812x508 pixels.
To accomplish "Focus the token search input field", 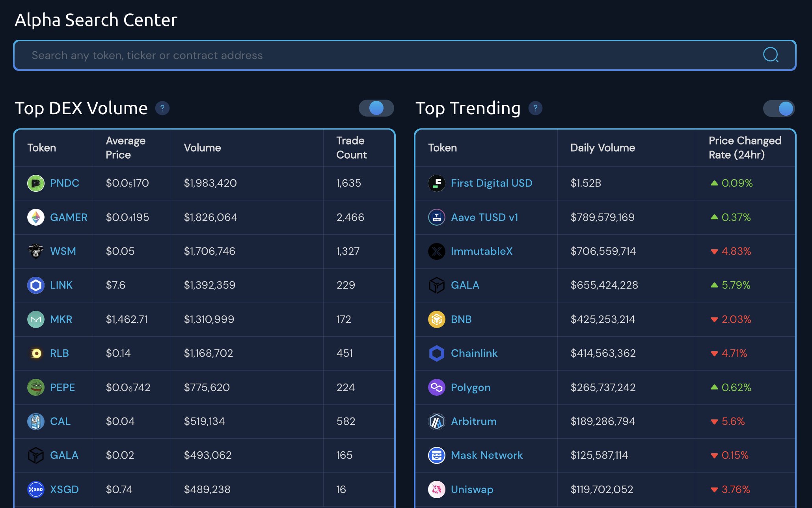I will [404, 55].
